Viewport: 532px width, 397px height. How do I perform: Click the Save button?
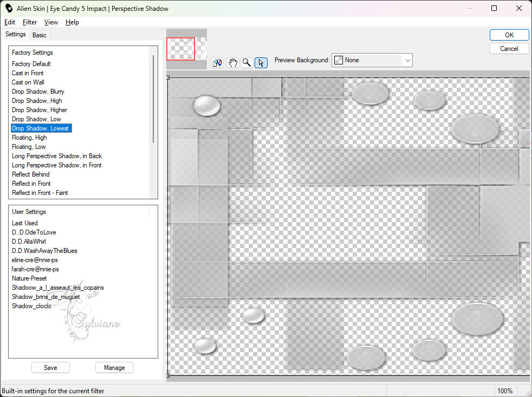point(50,367)
